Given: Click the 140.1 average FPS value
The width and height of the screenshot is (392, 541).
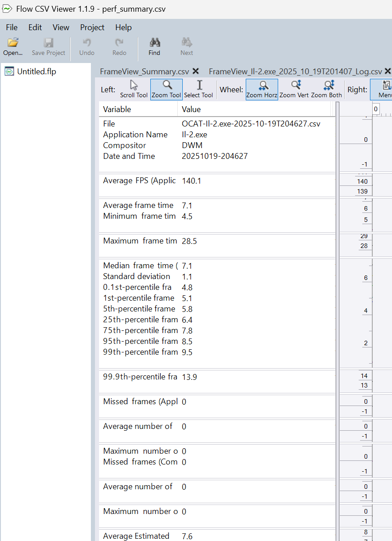Looking at the screenshot, I should [x=191, y=180].
